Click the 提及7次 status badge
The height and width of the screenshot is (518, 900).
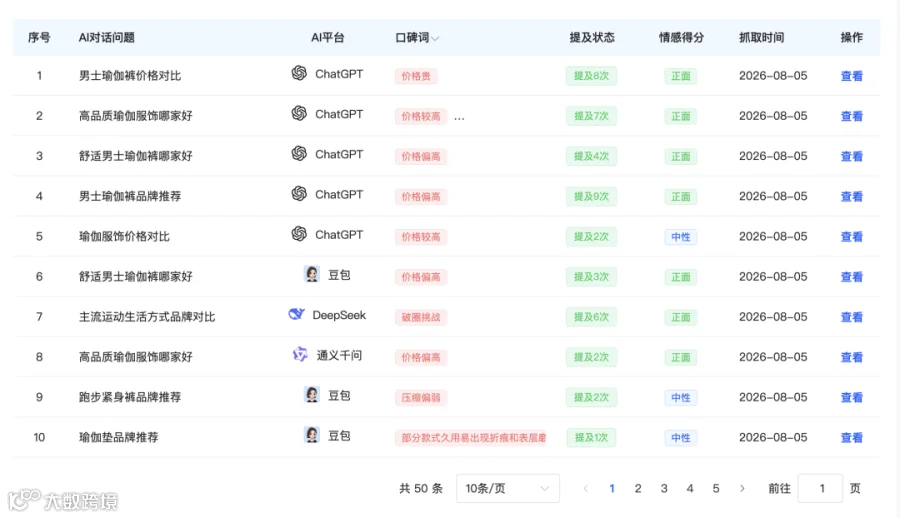tap(591, 116)
